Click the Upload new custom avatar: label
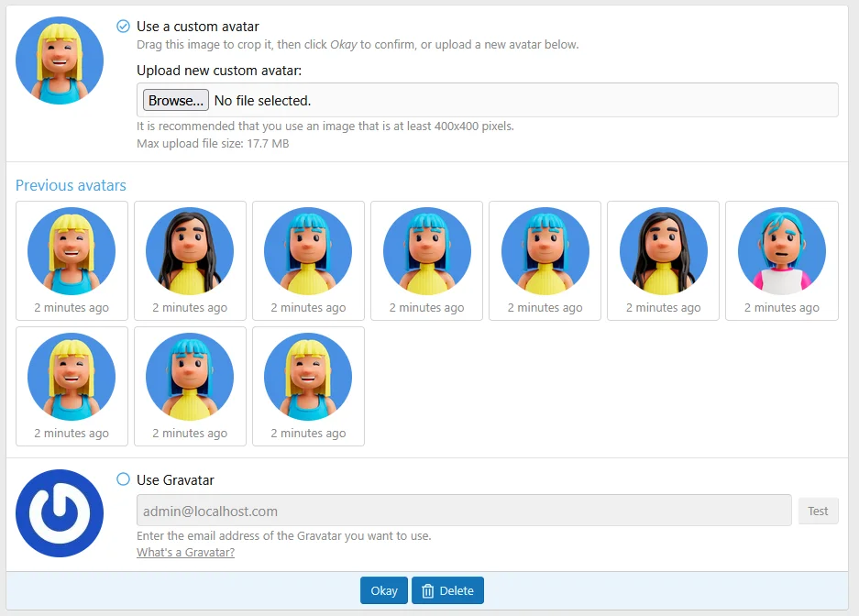This screenshot has height=616, width=859. (x=219, y=71)
